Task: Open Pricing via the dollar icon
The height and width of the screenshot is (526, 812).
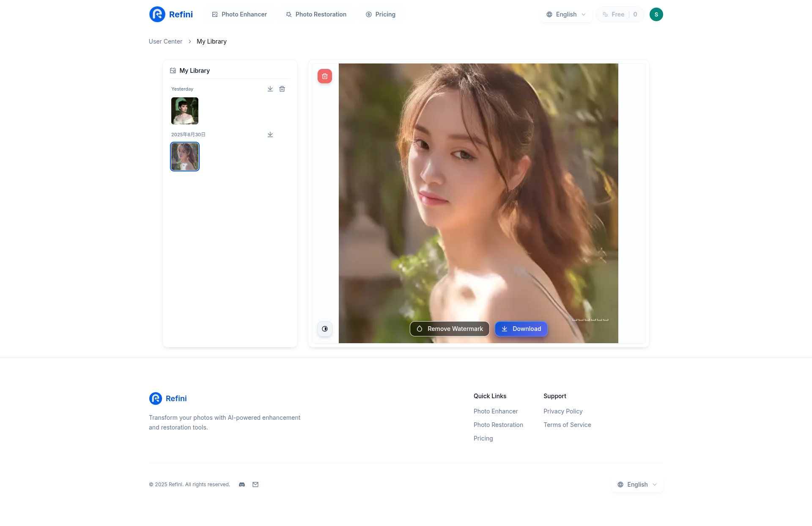Action: [x=368, y=14]
